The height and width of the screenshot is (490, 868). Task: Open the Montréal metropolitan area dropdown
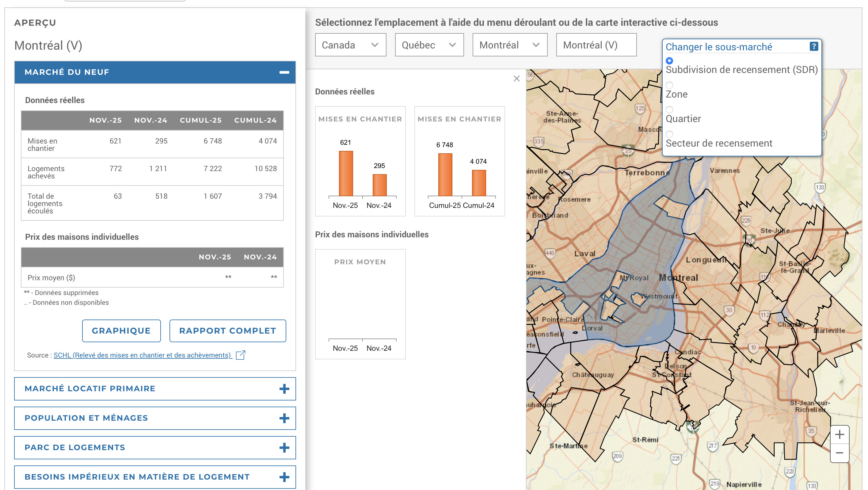click(509, 45)
